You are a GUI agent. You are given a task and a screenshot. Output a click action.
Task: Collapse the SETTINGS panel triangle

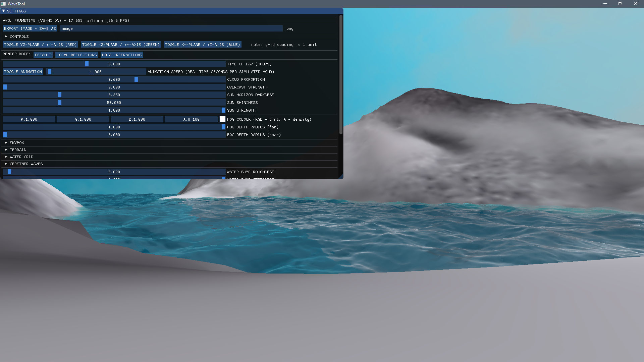[x=3, y=11]
